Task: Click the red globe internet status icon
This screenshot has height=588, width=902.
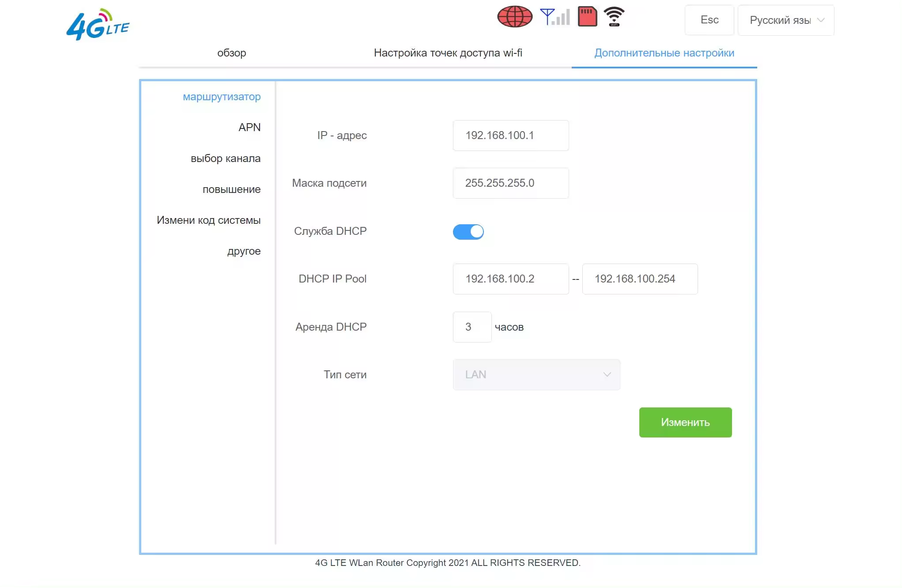Action: click(x=515, y=17)
